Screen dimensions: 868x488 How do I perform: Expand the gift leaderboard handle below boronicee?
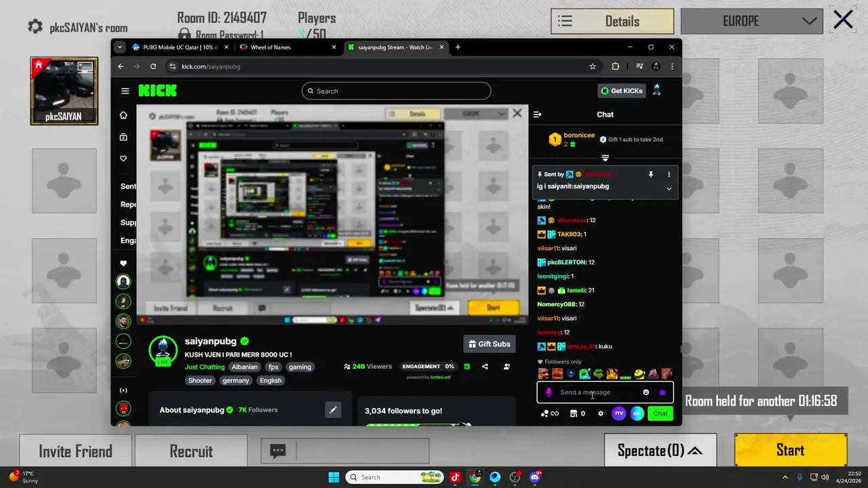point(605,158)
